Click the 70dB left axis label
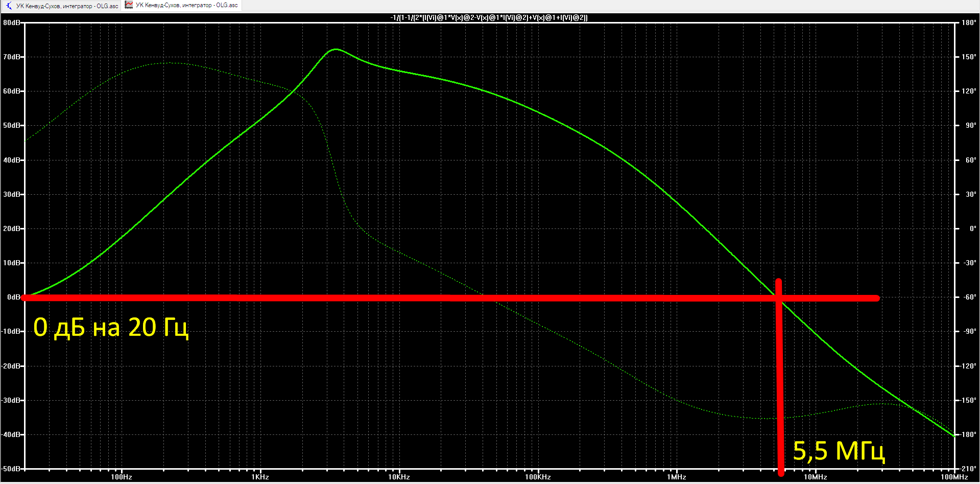The image size is (980, 484). (12, 57)
